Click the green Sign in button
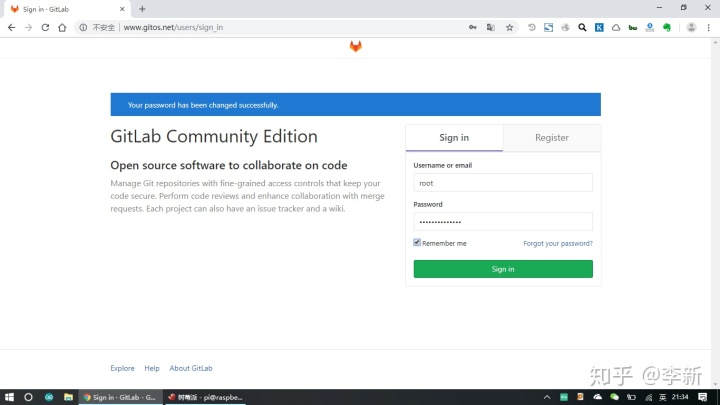The width and height of the screenshot is (720, 405). (503, 269)
